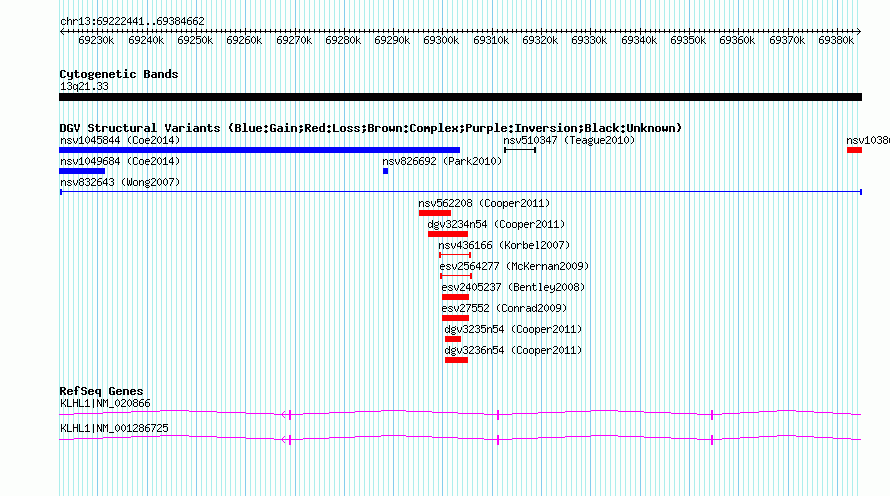Select the esv27552 (Conrad2009) red bar
Screen dimensions: 890x496
(455, 318)
